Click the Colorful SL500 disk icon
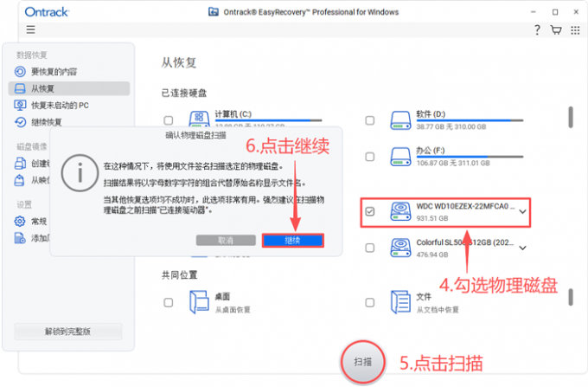The width and height of the screenshot is (588, 387). [400, 248]
